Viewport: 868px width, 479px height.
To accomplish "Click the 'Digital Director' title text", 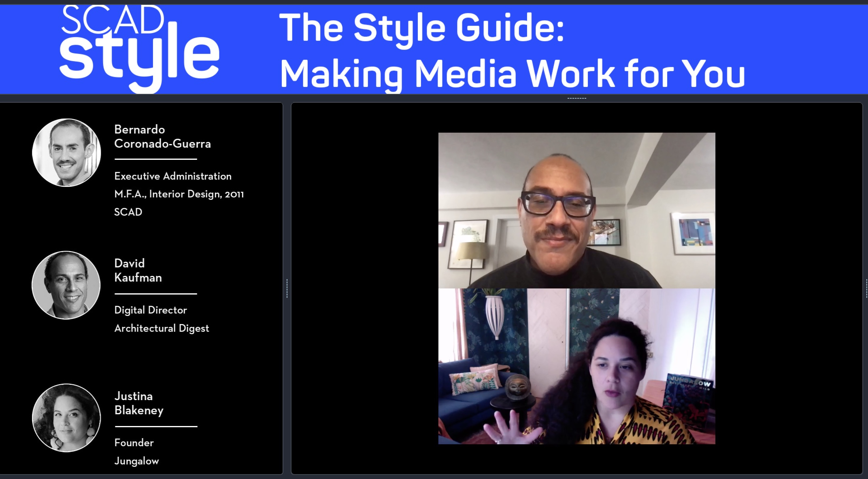I will pyautogui.click(x=151, y=310).
